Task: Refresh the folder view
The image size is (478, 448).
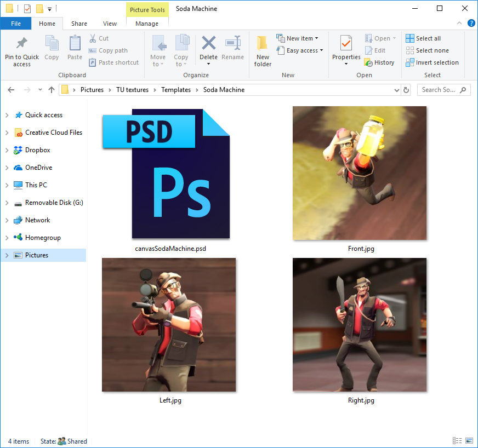Action: coord(406,90)
